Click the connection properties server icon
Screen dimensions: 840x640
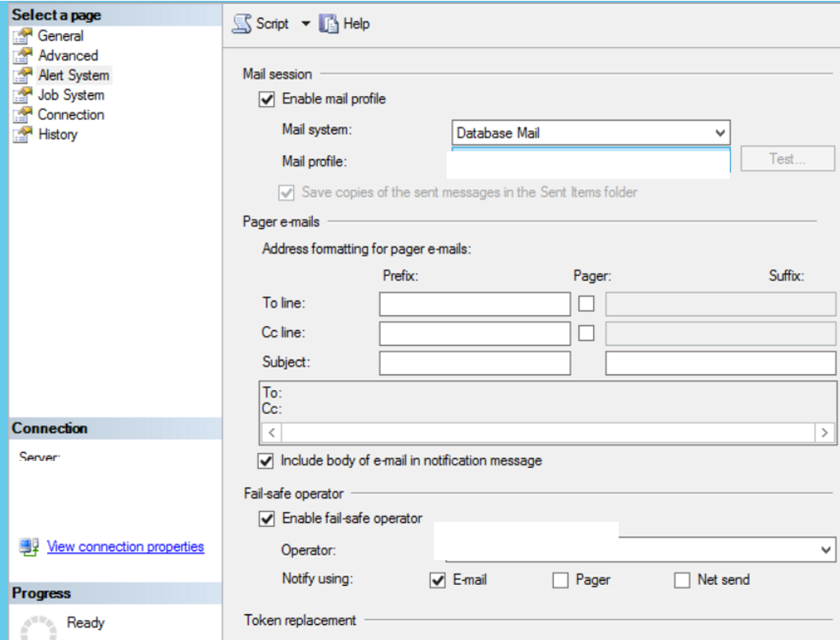click(x=29, y=546)
